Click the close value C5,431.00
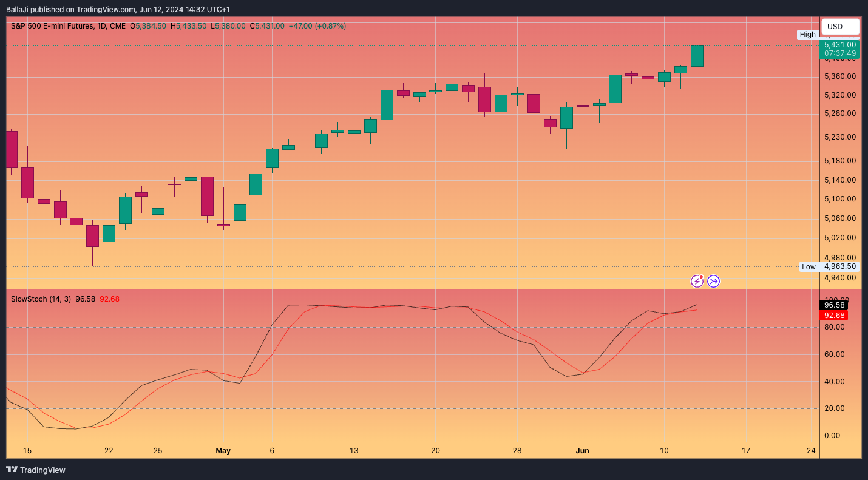 click(x=267, y=26)
